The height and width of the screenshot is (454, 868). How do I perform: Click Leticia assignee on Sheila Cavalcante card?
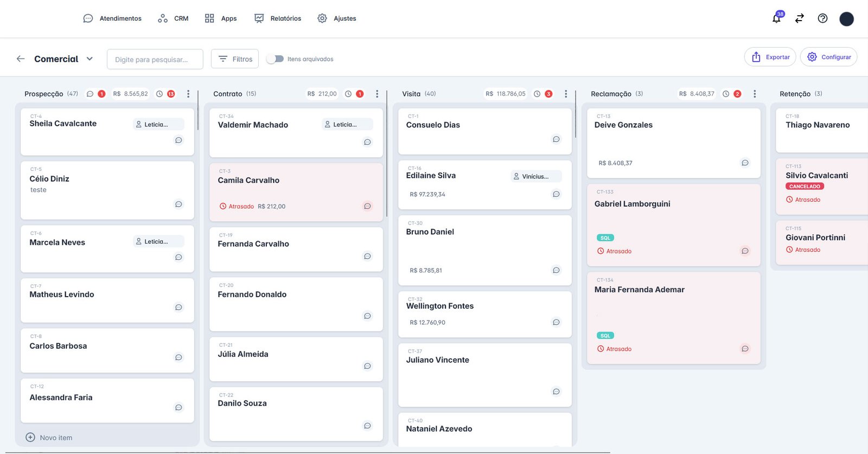click(x=158, y=124)
